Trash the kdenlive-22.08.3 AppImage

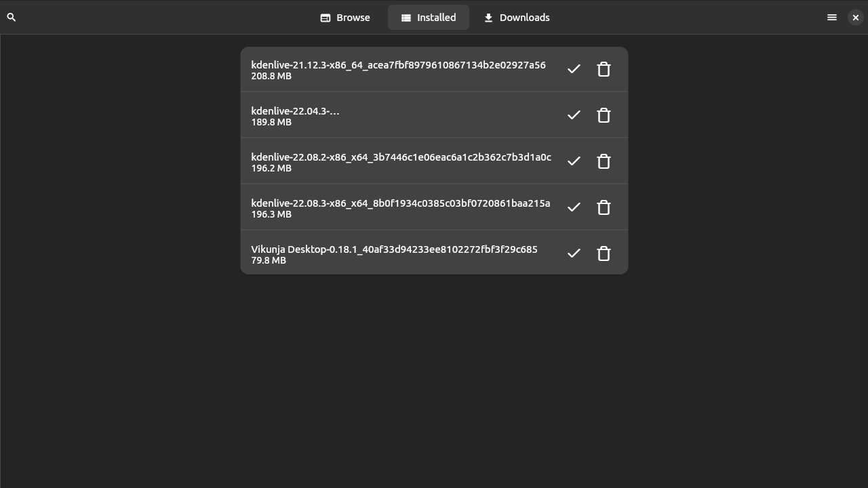click(x=604, y=207)
